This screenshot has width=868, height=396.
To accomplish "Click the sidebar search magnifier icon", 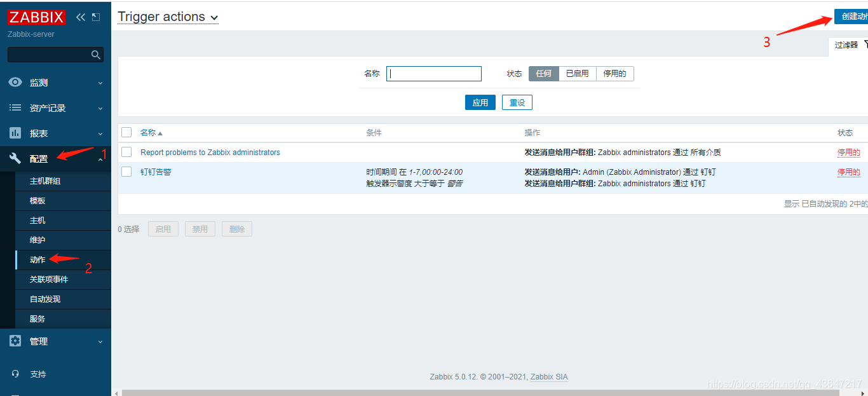I will click(x=96, y=55).
